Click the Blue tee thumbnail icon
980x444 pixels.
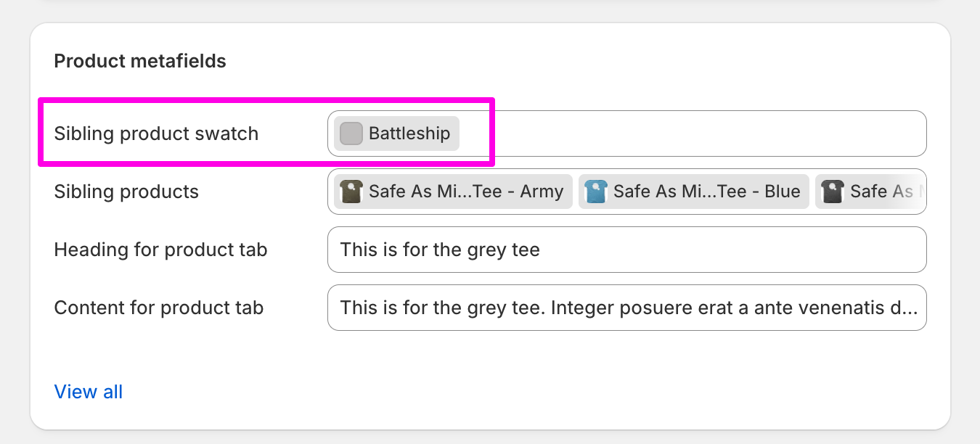596,192
